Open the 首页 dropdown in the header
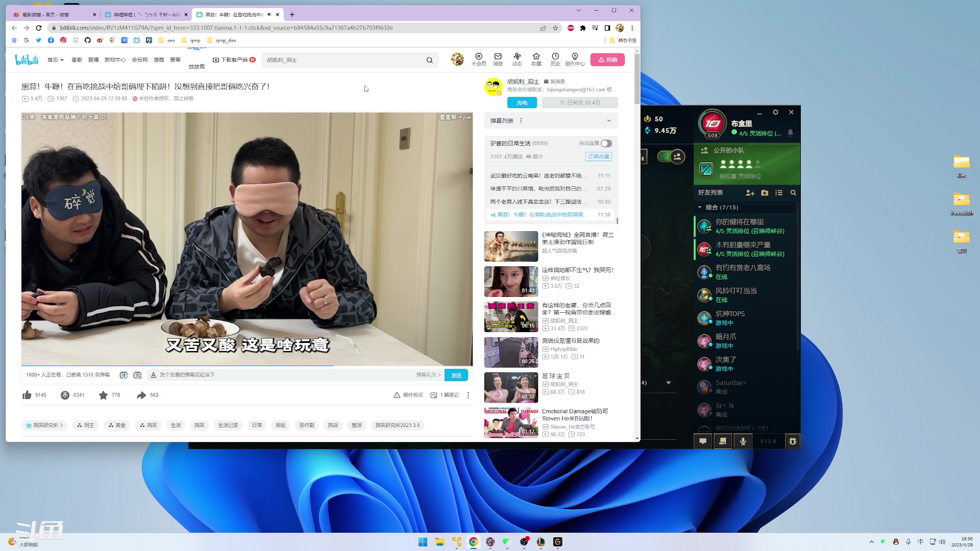 point(56,60)
